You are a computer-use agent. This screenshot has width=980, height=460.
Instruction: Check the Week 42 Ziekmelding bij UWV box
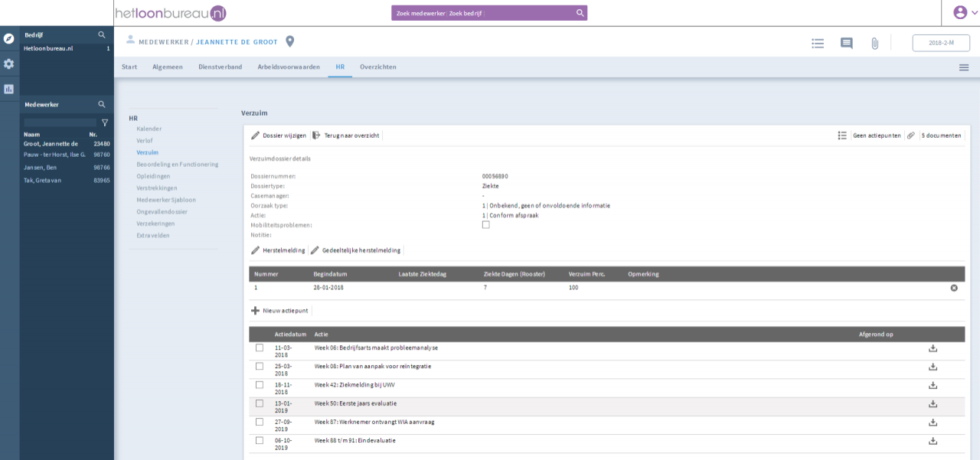tap(260, 385)
